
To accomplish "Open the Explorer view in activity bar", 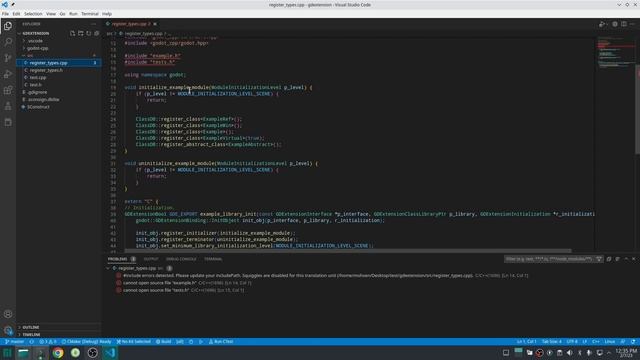I will tap(8, 26).
